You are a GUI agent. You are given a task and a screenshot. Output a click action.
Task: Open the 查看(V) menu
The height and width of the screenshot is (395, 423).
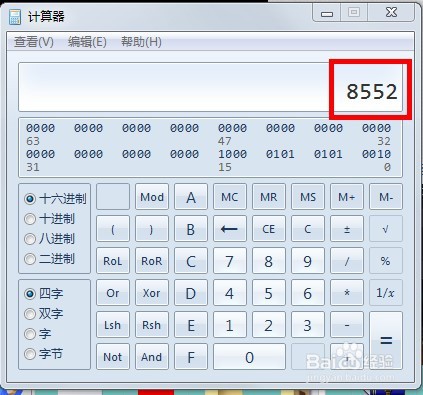(34, 42)
